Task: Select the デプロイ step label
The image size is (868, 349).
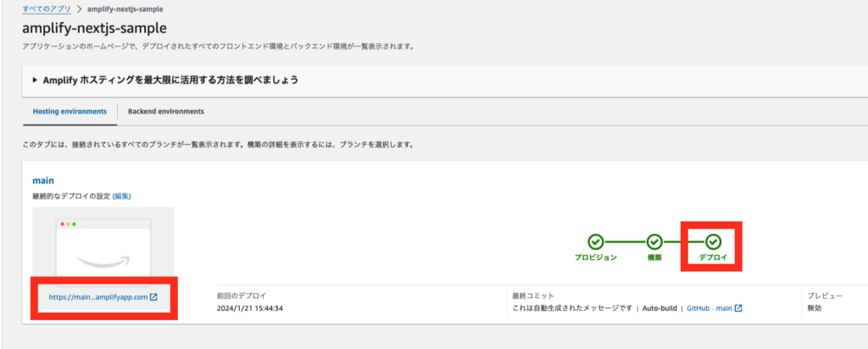Action: (714, 257)
